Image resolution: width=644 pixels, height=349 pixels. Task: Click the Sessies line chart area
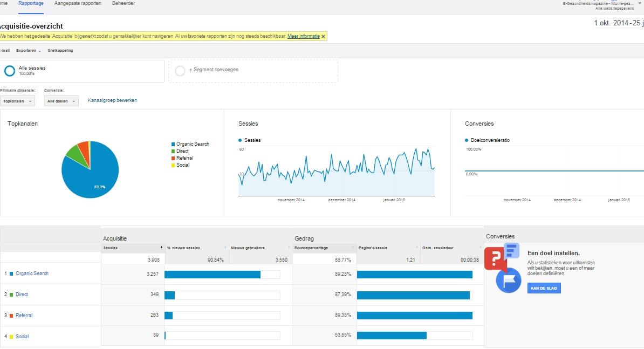click(337, 172)
